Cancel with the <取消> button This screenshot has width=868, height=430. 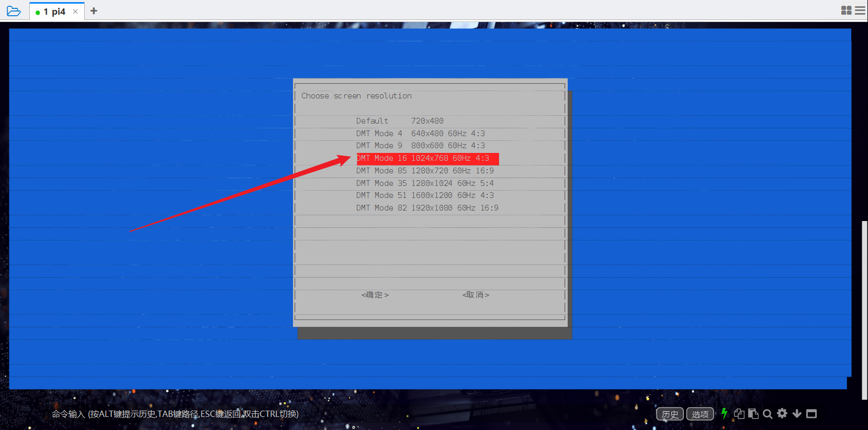tap(476, 295)
